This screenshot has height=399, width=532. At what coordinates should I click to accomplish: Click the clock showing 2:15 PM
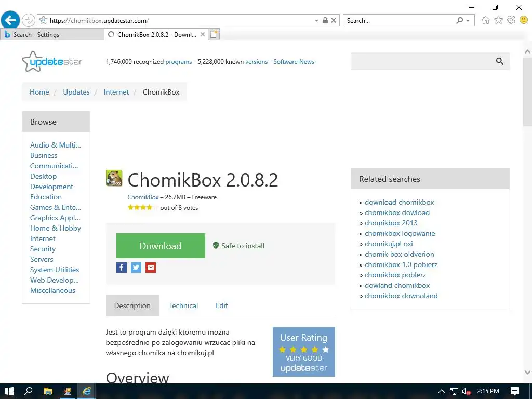pyautogui.click(x=488, y=391)
